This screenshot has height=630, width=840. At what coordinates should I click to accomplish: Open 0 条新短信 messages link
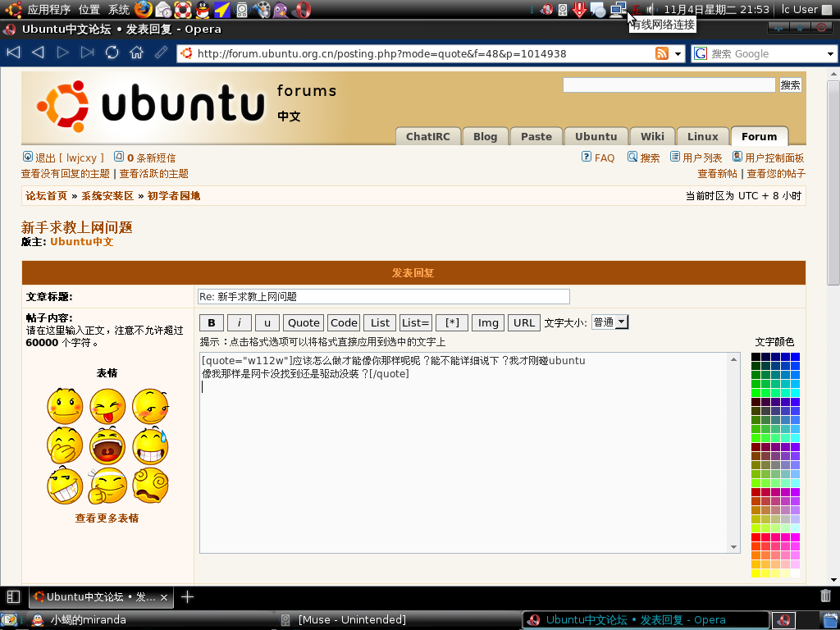[x=144, y=157]
